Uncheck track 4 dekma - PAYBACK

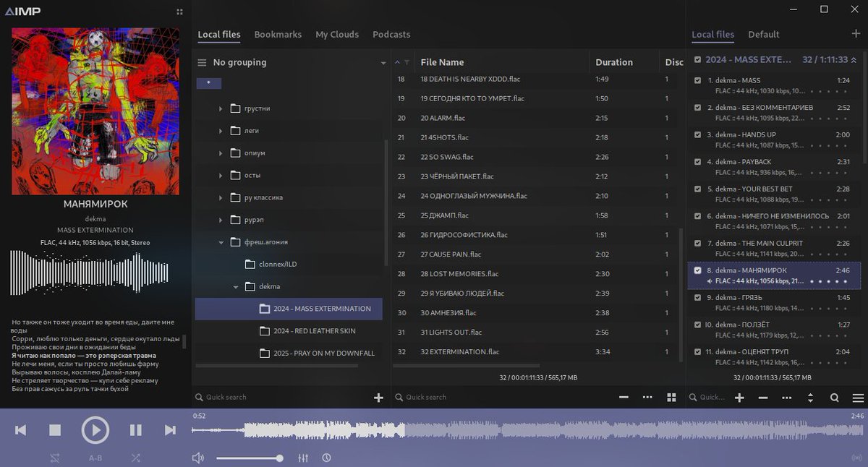[x=697, y=162]
